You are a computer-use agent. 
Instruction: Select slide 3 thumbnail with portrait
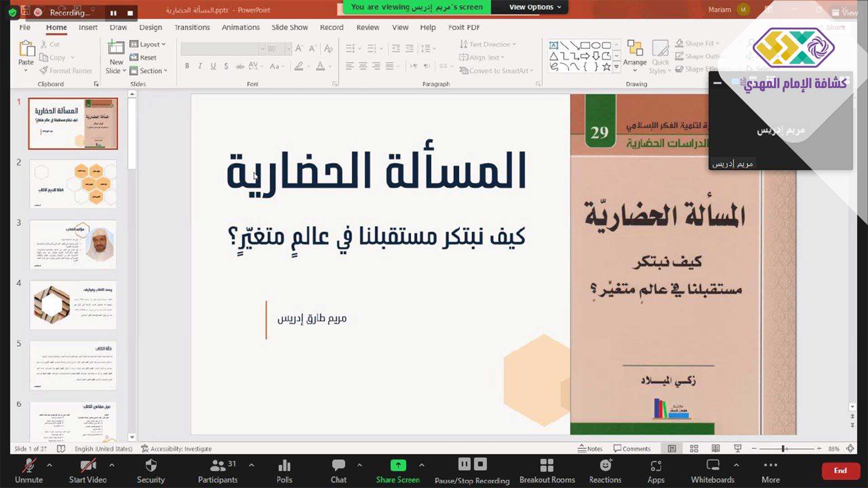(x=73, y=244)
